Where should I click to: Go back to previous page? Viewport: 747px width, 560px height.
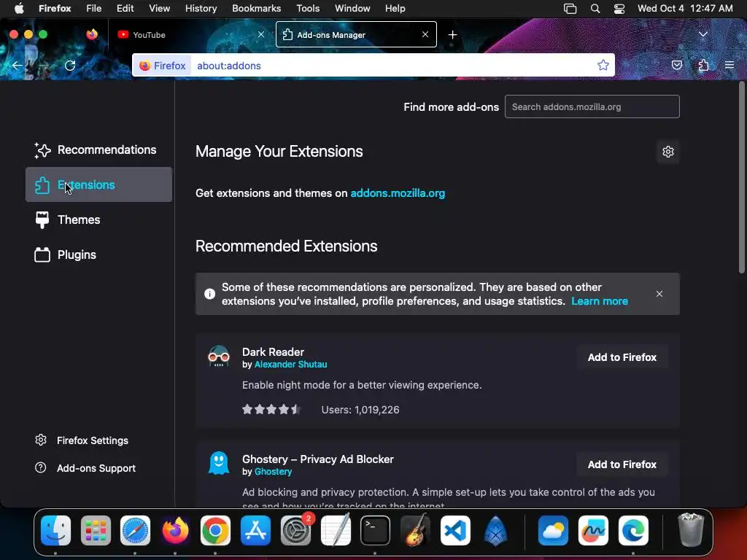point(18,65)
